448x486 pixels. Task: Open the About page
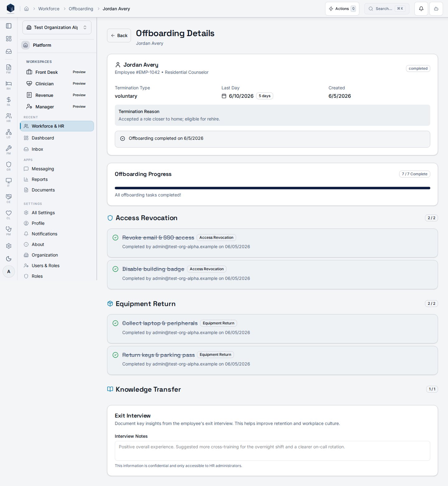[x=57, y=244]
